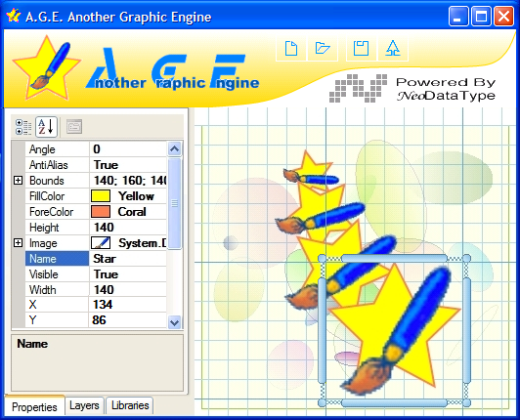Click the New document toolbar icon
The width and height of the screenshot is (520, 420).
click(x=291, y=49)
